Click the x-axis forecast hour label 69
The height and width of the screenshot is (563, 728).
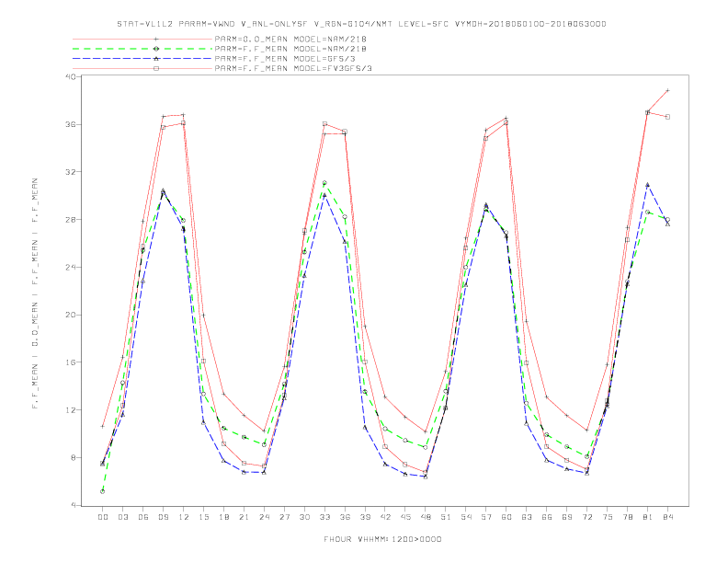(x=567, y=517)
